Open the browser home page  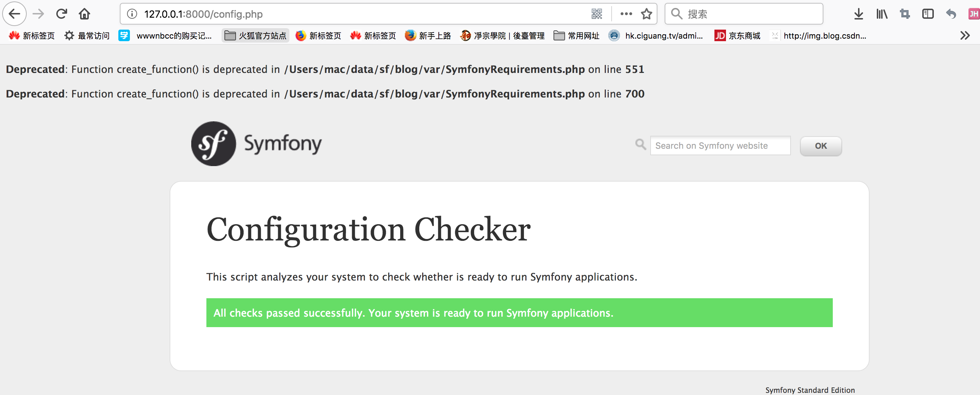(x=84, y=14)
